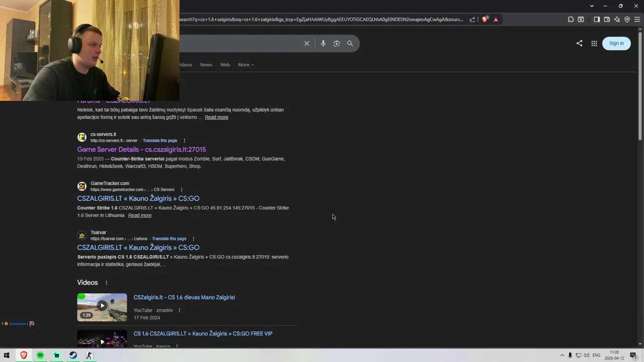The image size is (644, 362).
Task: Click Read more after the Forums snippet
Action: (x=216, y=117)
